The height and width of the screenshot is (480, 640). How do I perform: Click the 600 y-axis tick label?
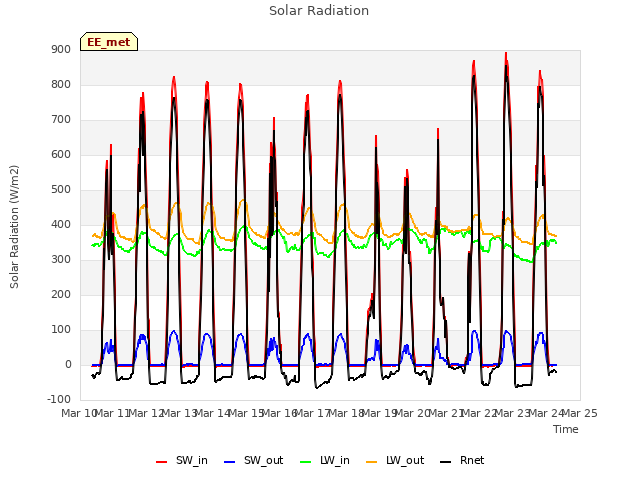click(x=61, y=155)
